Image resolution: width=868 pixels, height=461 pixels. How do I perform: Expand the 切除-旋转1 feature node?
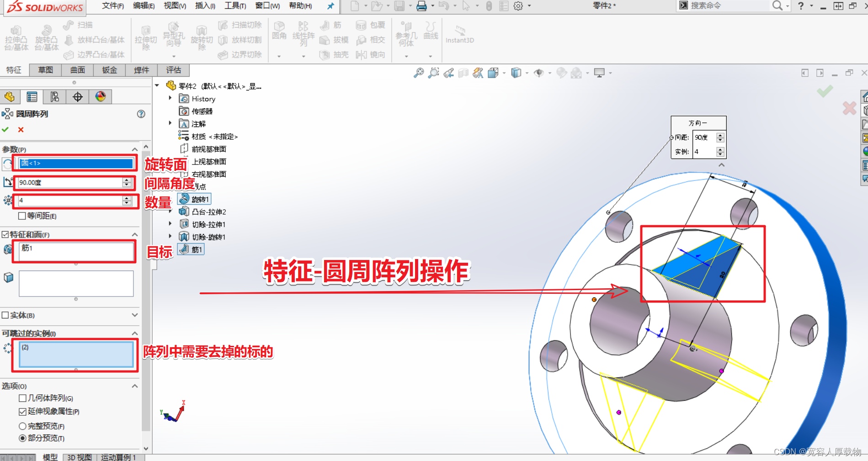click(170, 236)
